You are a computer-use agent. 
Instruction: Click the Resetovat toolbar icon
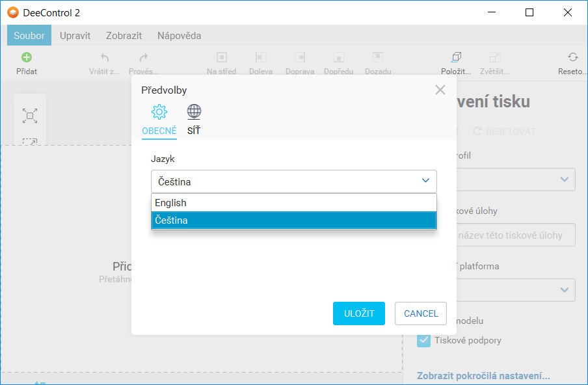(x=572, y=58)
